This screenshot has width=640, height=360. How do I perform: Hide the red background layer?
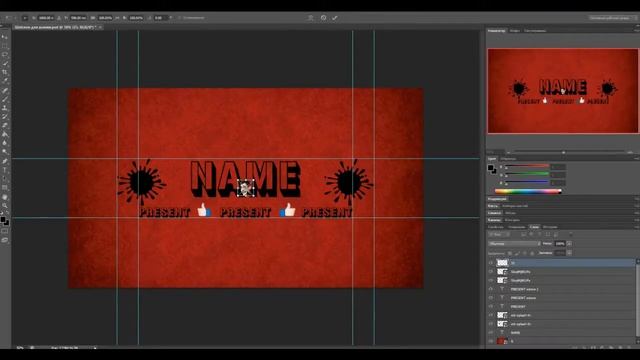point(491,341)
